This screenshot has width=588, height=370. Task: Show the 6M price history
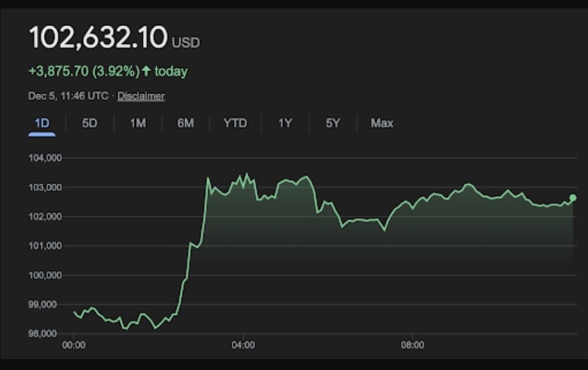pos(185,123)
